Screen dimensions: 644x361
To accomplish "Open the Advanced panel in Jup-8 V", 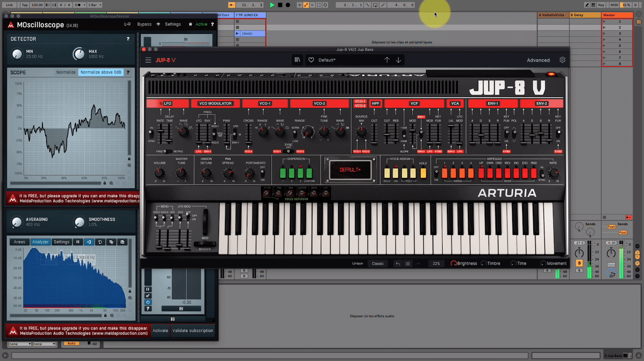I will (x=538, y=60).
